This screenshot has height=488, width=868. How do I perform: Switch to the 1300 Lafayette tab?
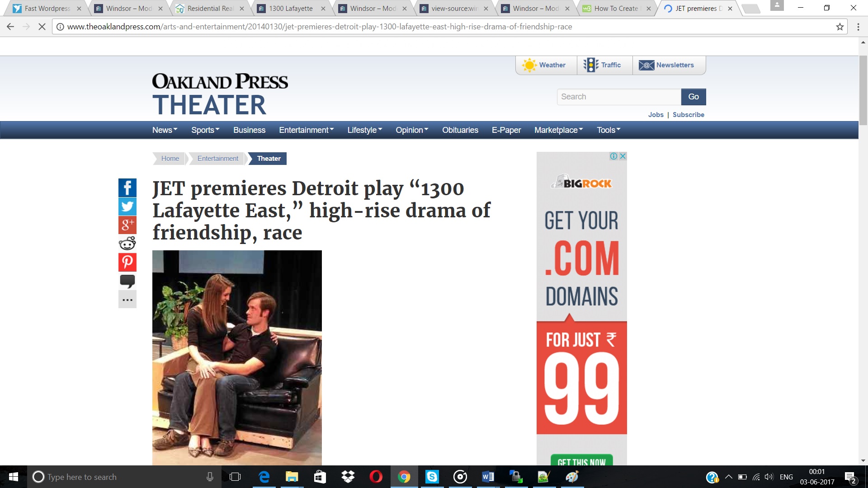(x=290, y=8)
